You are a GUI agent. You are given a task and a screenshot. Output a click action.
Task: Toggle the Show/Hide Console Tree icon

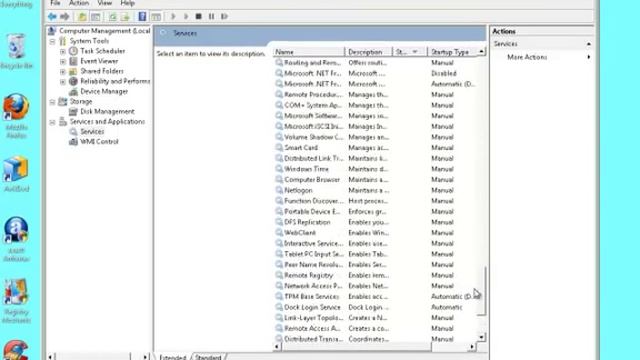[96, 16]
